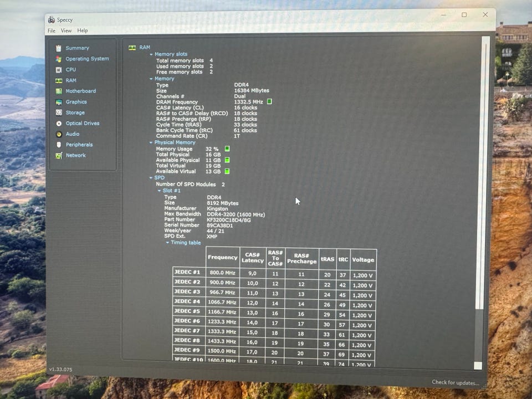The width and height of the screenshot is (532, 399).
Task: Click the Frequency column header
Action: tap(223, 258)
